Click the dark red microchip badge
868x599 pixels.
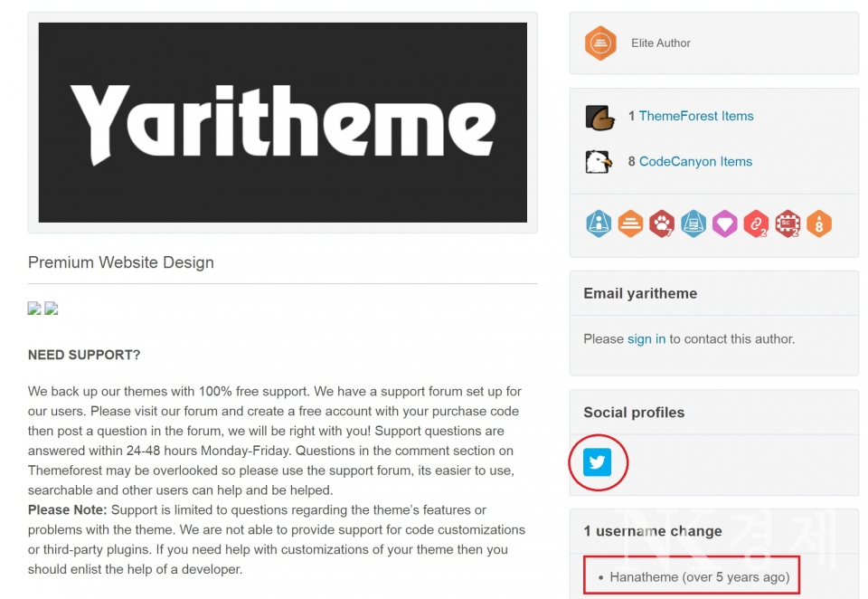coord(788,223)
